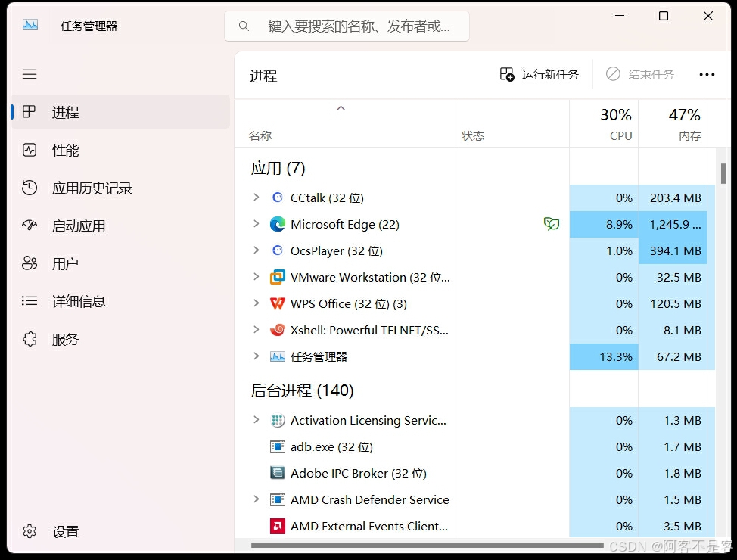Click the adb.exe process icon
Viewport: 737px width, 560px height.
(x=277, y=446)
